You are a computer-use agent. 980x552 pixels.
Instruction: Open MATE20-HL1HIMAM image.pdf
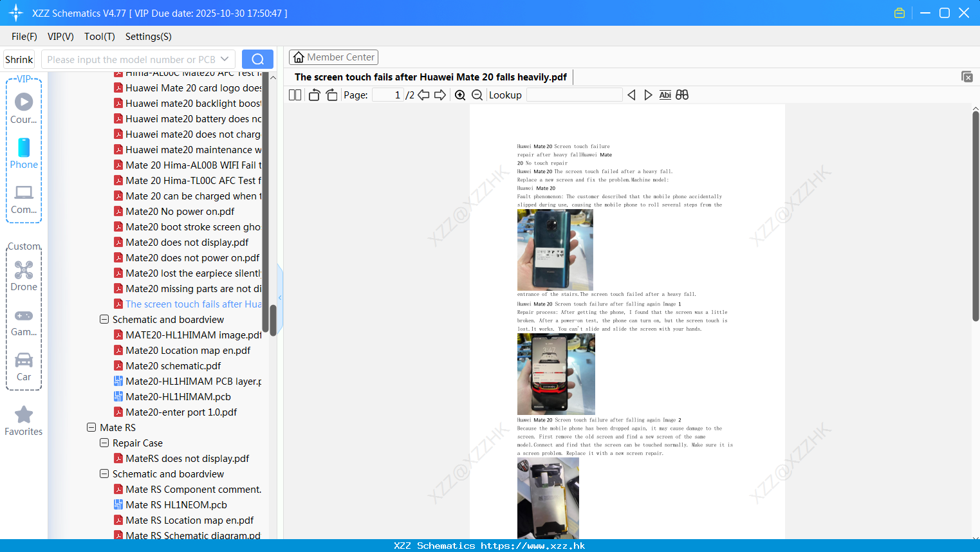click(188, 335)
